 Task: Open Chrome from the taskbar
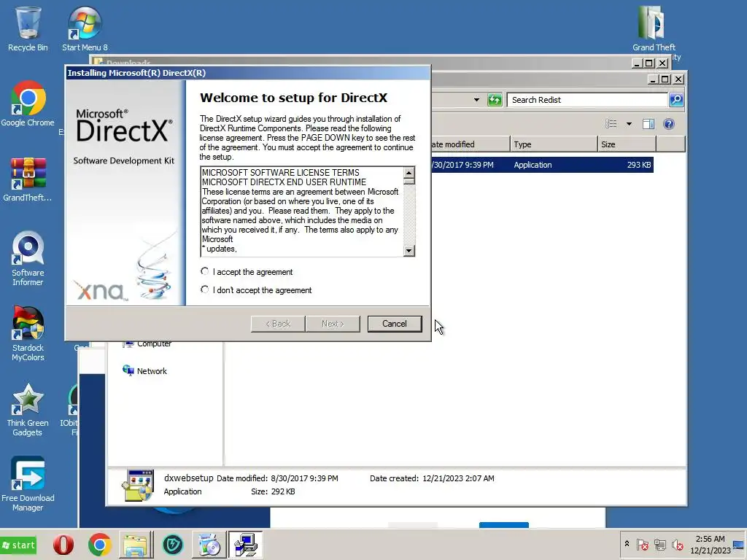click(99, 545)
